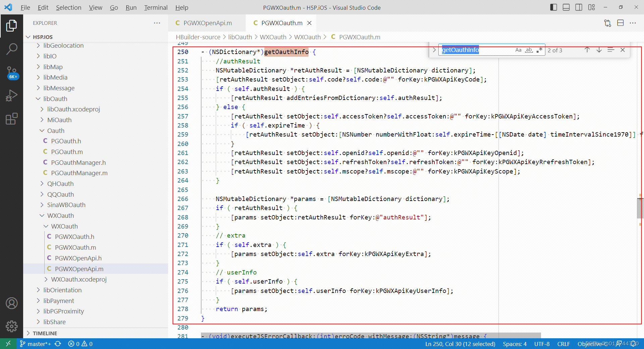644x349 pixels.
Task: Open the Extensions view
Action: (11, 119)
